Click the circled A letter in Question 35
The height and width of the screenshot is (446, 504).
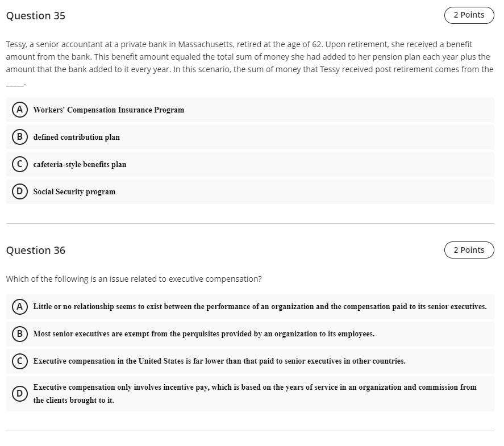[x=19, y=110]
